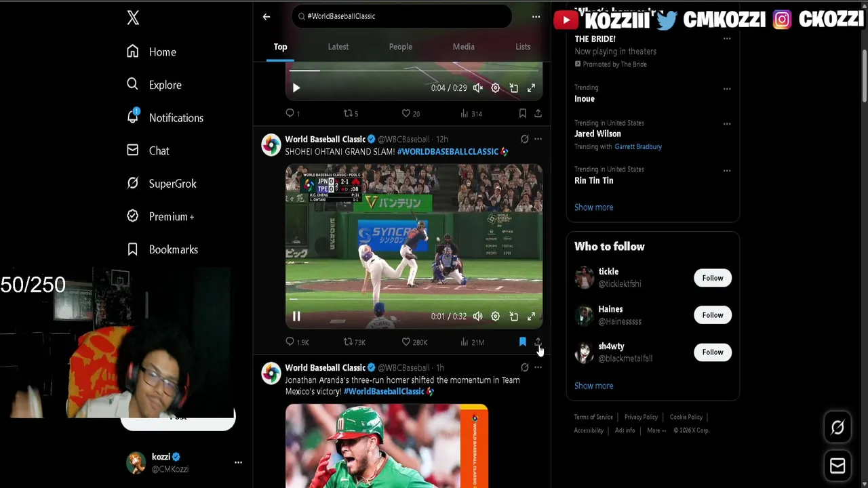Open #WORLDBASEBALLCLASSIC hashtag in Ohtani post
Viewport: 868px width, 488px height.
tap(448, 152)
